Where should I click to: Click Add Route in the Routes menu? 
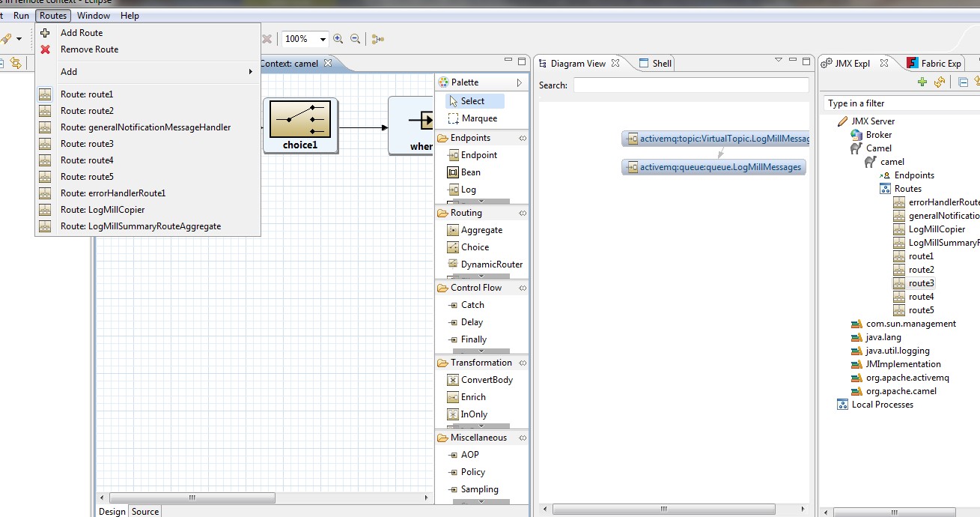[x=82, y=33]
